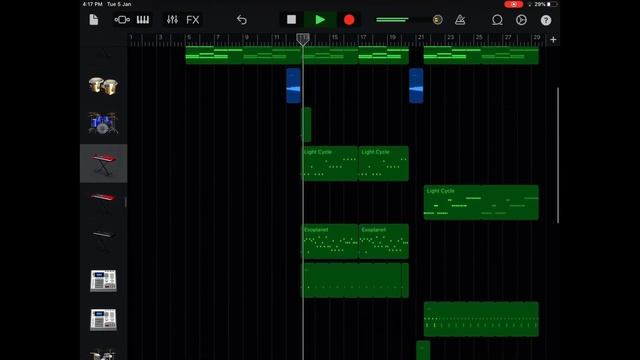Switch to the keyboard instrument view
The image size is (640, 360).
click(x=143, y=20)
